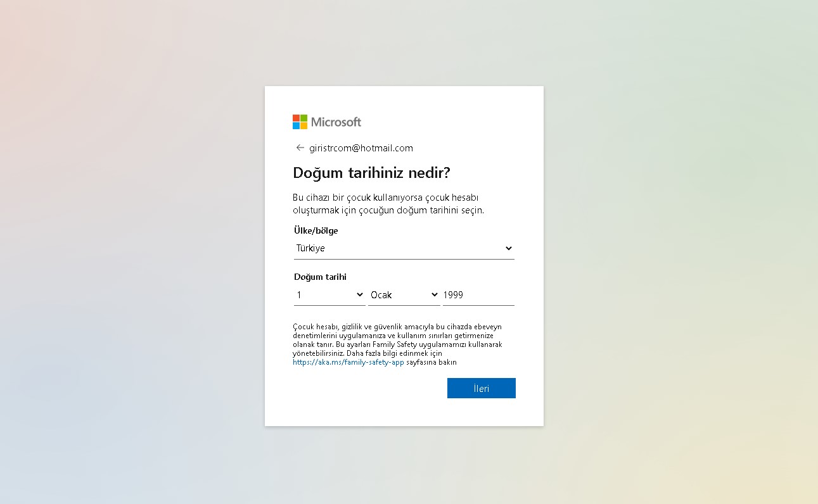The image size is (818, 504).
Task: Click the blue square in the Microsoft logo
Action: point(295,125)
